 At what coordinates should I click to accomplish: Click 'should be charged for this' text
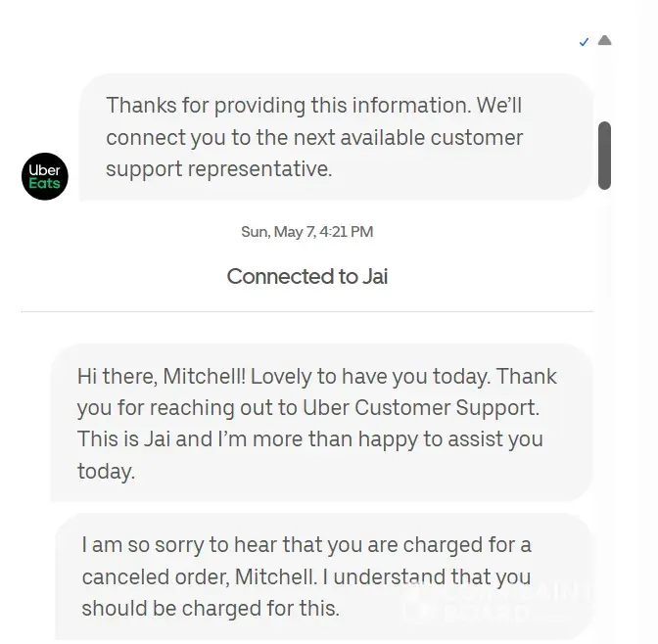click(x=210, y=608)
